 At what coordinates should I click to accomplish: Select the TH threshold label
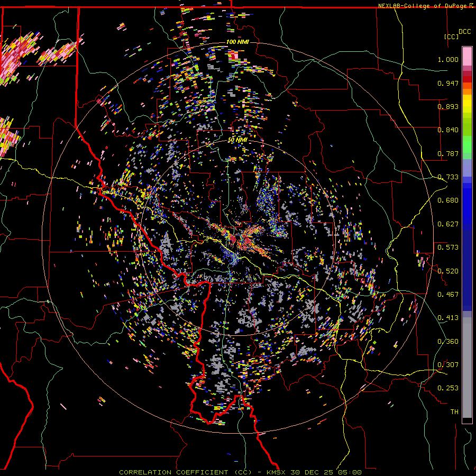click(454, 412)
